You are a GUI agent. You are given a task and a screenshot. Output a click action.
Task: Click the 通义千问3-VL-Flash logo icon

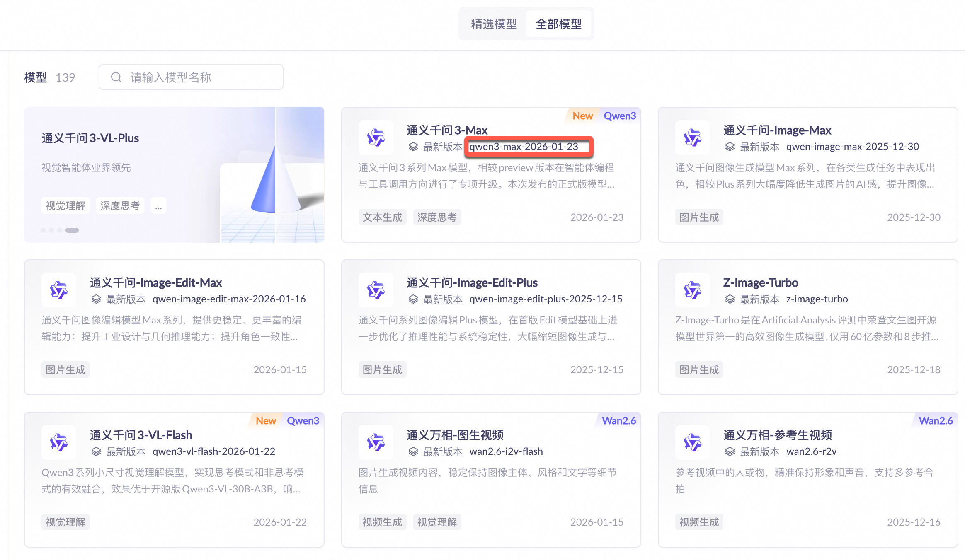(x=59, y=442)
